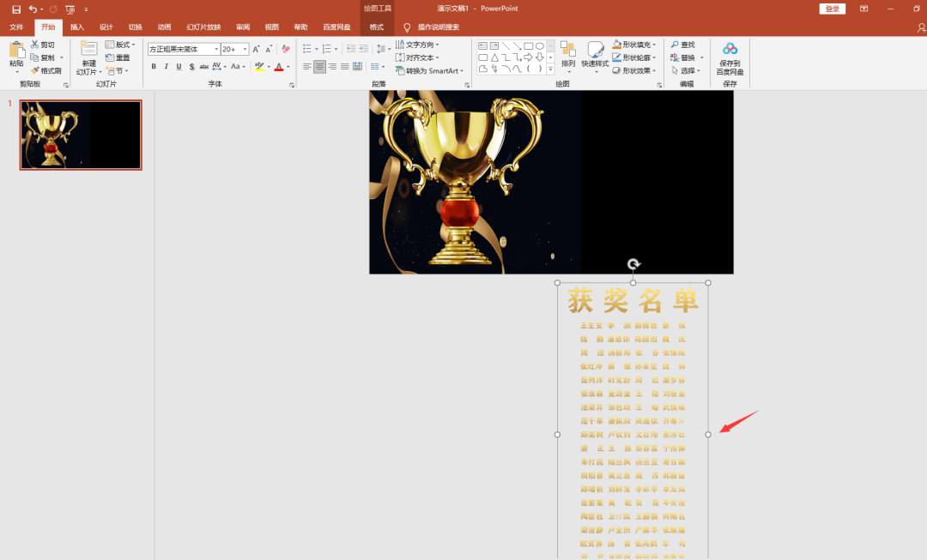Click the Format Painter (格式刷) icon
The height and width of the screenshot is (560, 927).
tap(35, 71)
